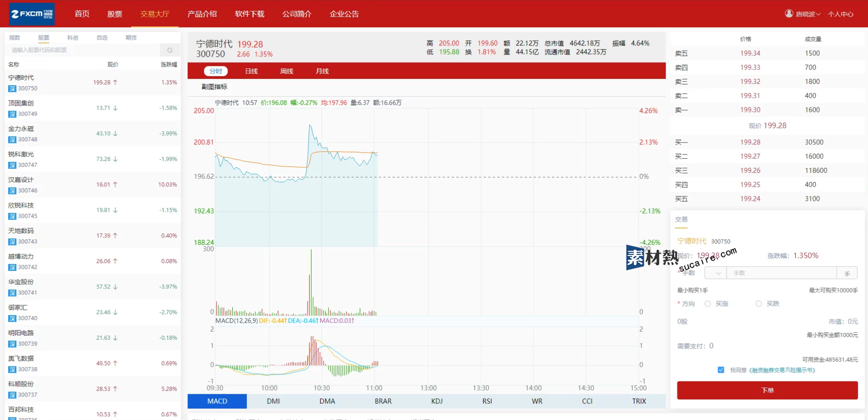
Task: Click down arrow beside 13.71
Action: (x=115, y=108)
